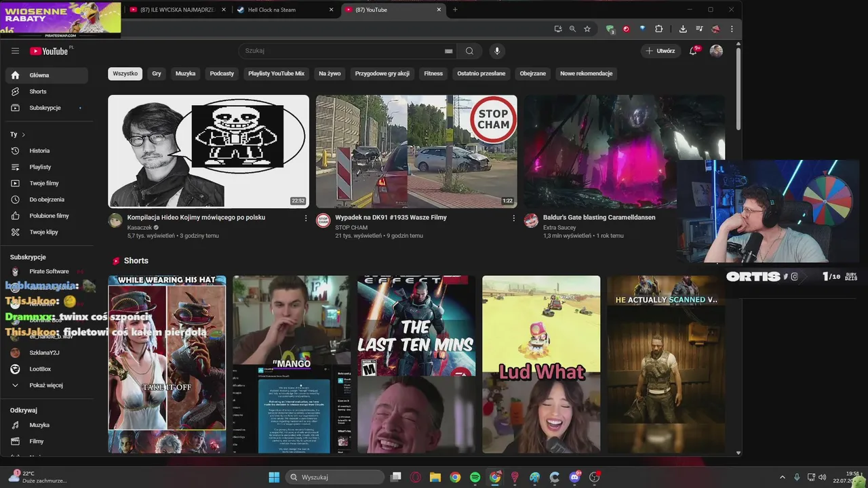The height and width of the screenshot is (488, 868).
Task: Start voice search with the microphone
Action: click(497, 51)
